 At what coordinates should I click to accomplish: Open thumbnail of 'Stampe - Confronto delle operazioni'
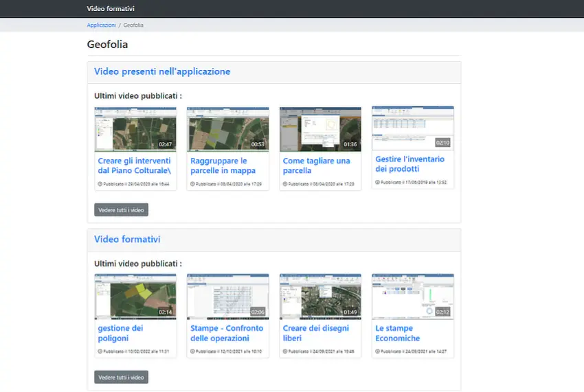pos(227,297)
